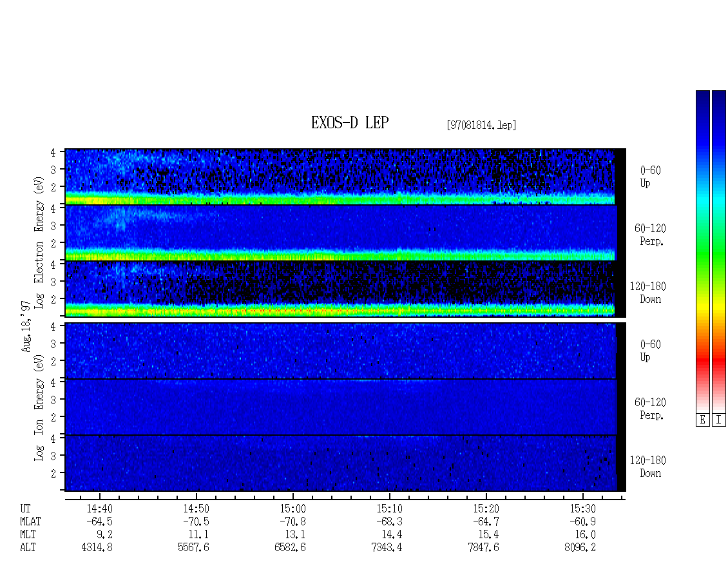Select the MLT value 16.0
The width and height of the screenshot is (728, 564).
584,535
